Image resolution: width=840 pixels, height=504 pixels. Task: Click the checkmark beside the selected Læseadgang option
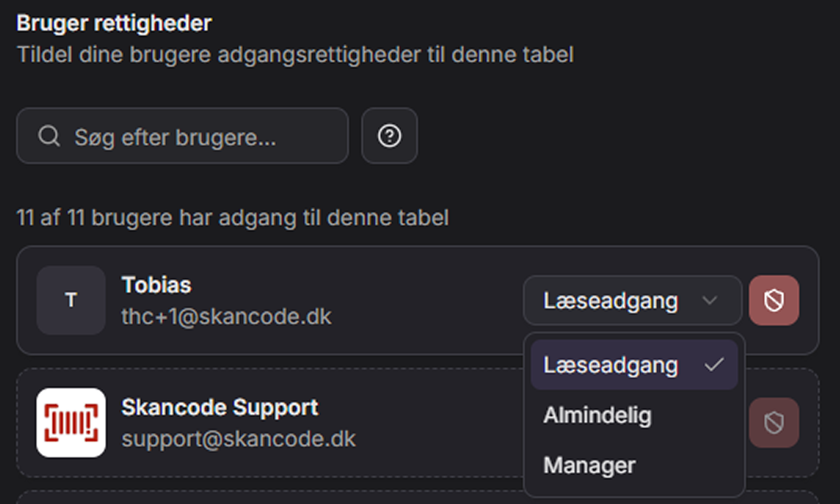(714, 365)
